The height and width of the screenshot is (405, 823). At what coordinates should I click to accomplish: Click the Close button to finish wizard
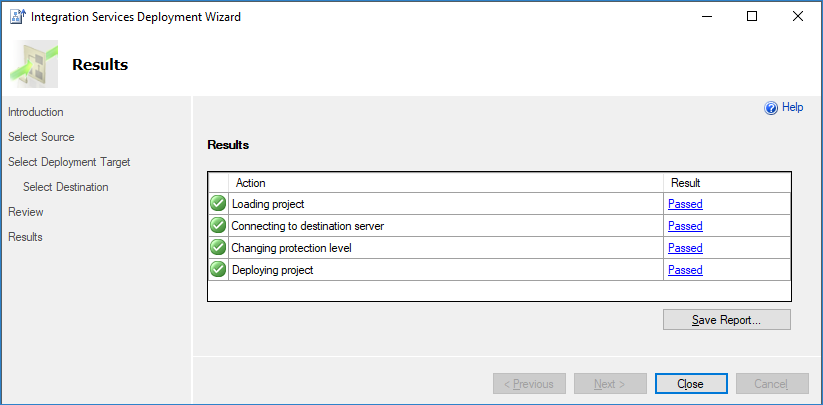coord(690,384)
